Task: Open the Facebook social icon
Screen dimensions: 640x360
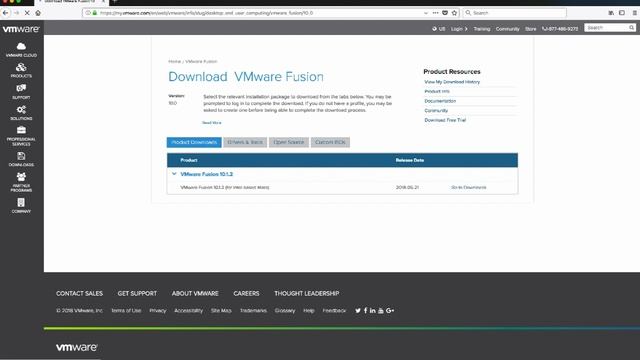Action: click(x=366, y=311)
